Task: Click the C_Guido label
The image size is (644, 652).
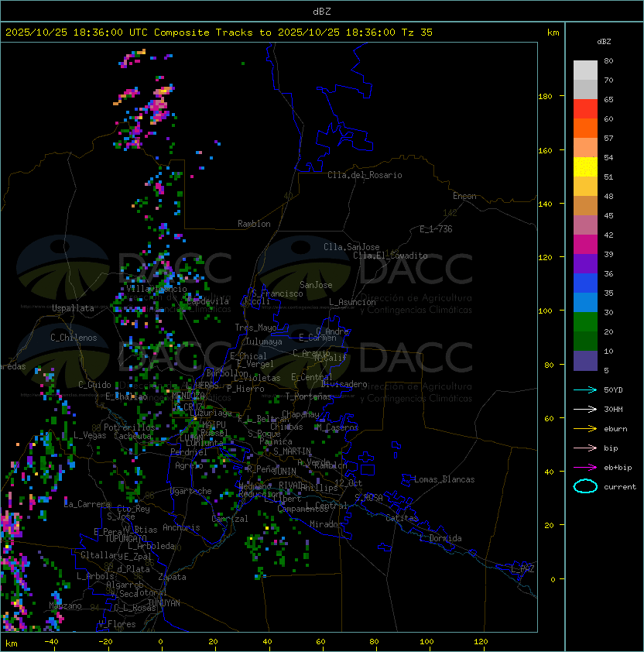Action: (94, 385)
